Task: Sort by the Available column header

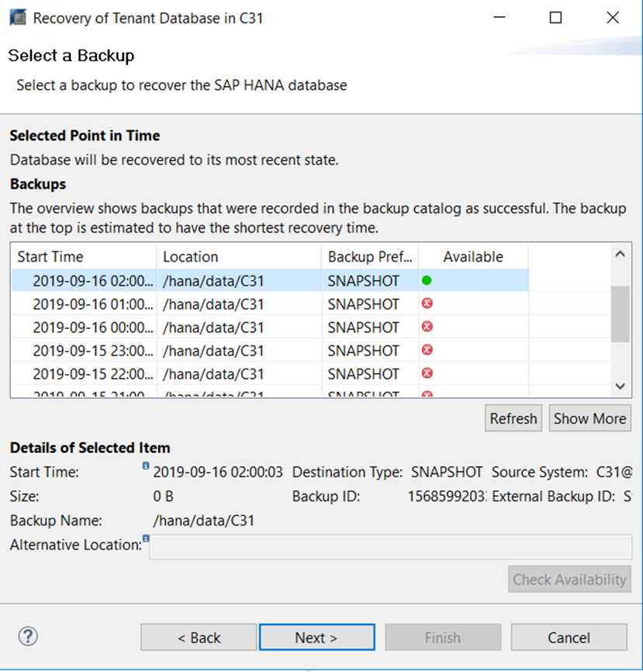Action: 473,257
